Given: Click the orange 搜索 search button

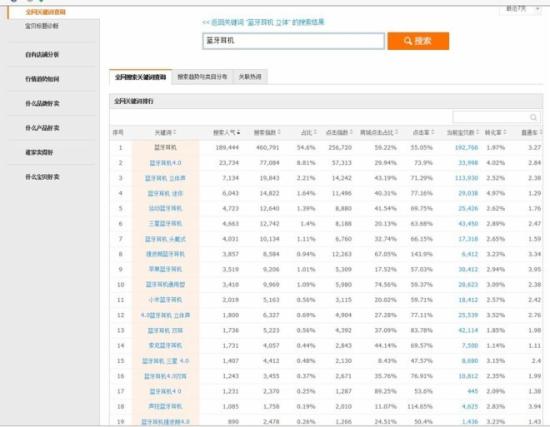Looking at the screenshot, I should click(x=418, y=41).
